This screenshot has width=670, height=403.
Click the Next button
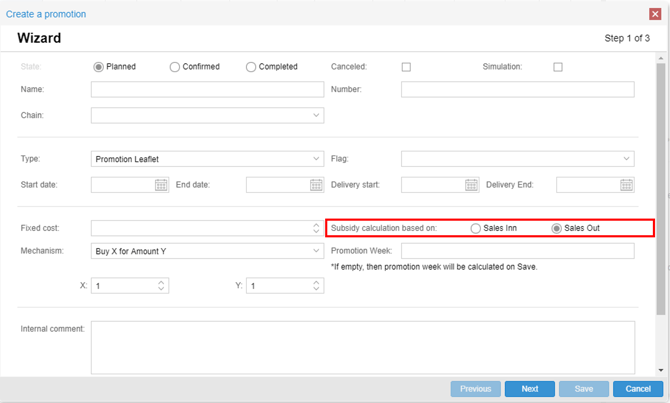point(530,389)
